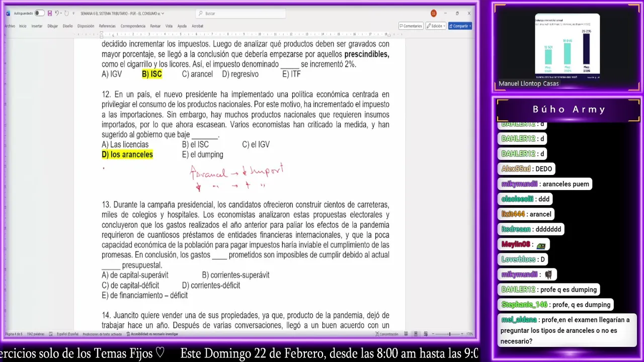The width and height of the screenshot is (644, 362).
Task: Click Stephanie_146's 'profe, q es dumping' message
Action: pyautogui.click(x=556, y=305)
